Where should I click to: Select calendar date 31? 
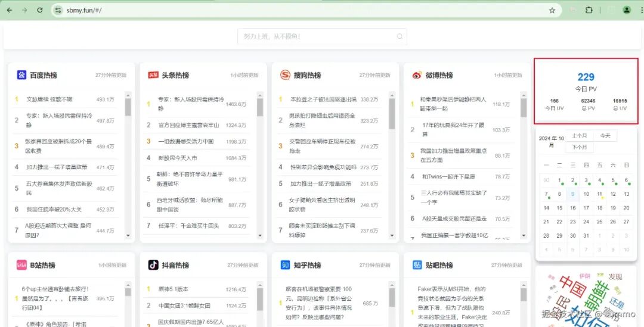586,235
